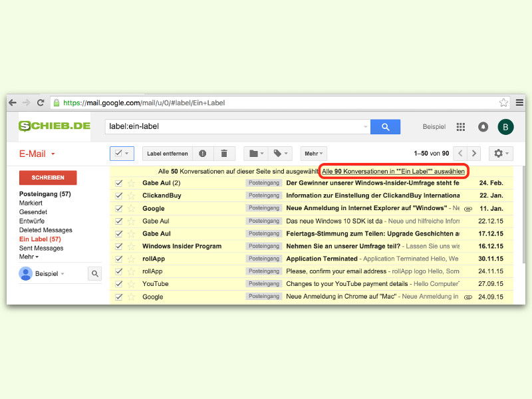Screen dimensions: 532x399
Task: Open the Chrome hamburger menu
Action: pos(519,102)
